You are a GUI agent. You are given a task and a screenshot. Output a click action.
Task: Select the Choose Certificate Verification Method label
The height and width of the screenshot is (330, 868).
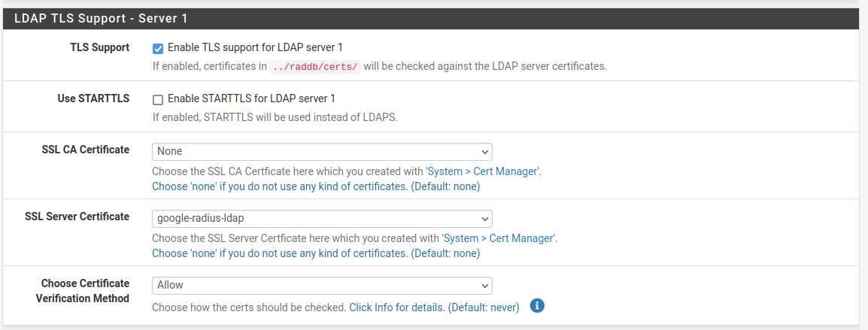click(x=83, y=291)
